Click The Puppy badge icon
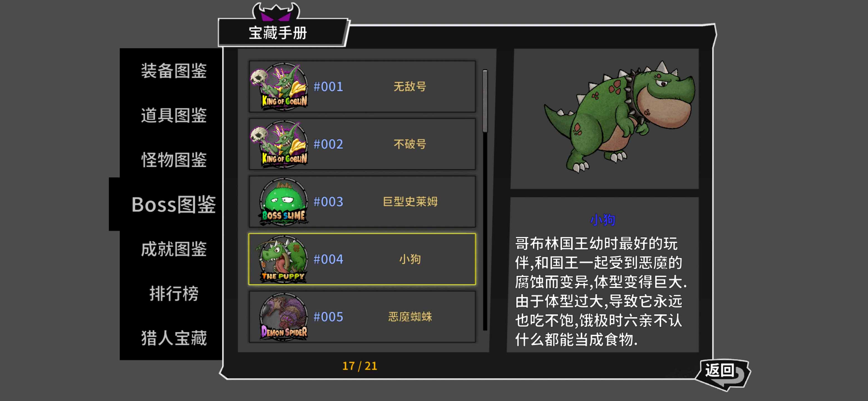This screenshot has height=401, width=868. [283, 259]
